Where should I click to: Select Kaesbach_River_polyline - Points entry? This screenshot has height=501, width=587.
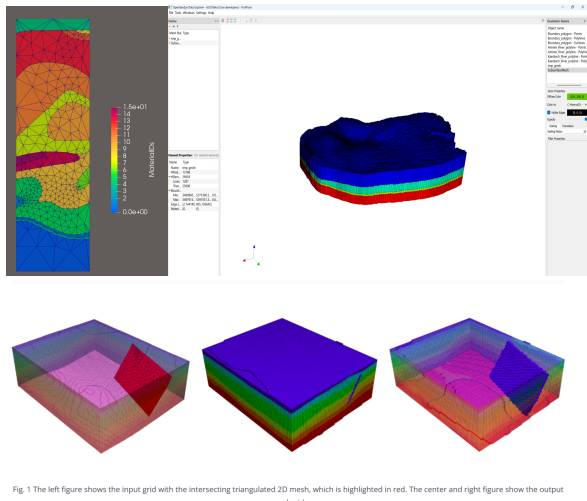[567, 57]
